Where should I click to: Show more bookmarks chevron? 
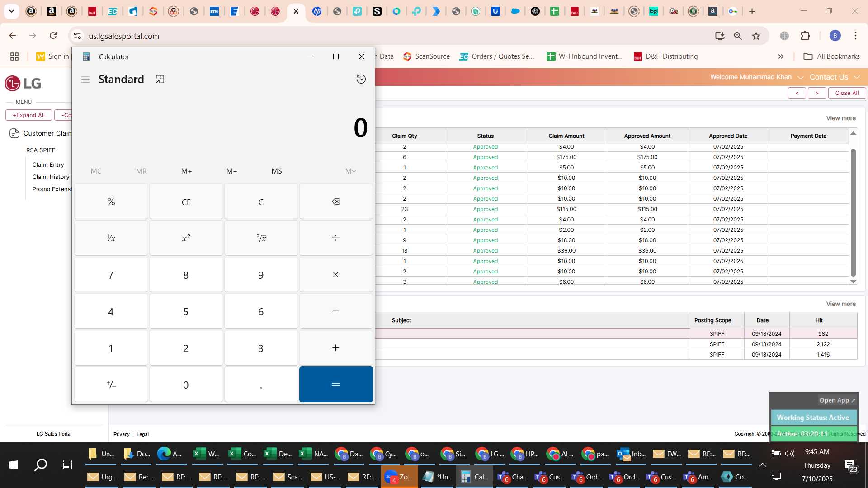click(781, 56)
